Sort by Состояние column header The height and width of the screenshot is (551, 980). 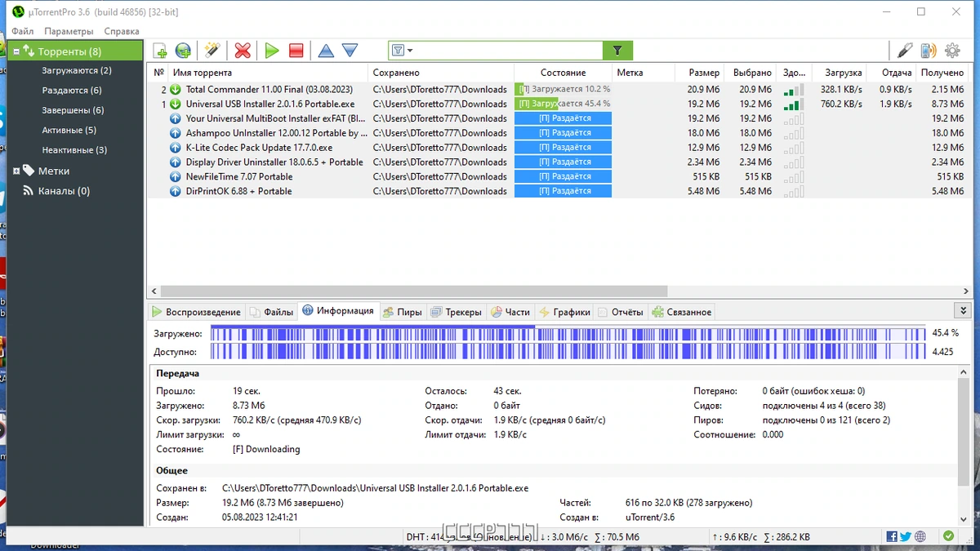point(563,73)
